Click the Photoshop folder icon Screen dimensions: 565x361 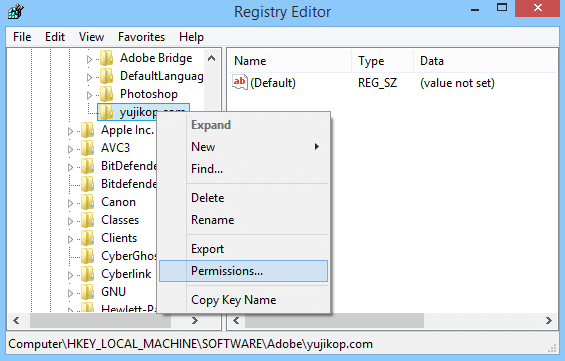pos(107,94)
